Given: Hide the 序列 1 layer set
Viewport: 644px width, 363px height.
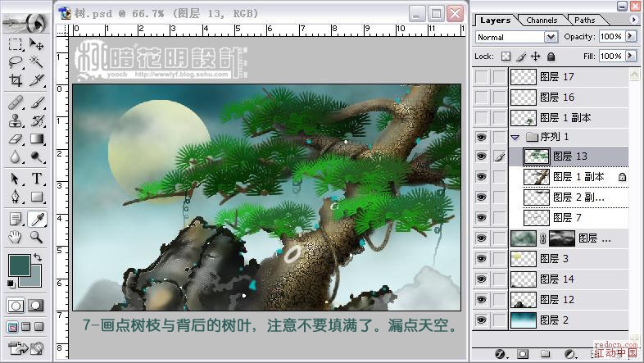Looking at the screenshot, I should pyautogui.click(x=481, y=137).
